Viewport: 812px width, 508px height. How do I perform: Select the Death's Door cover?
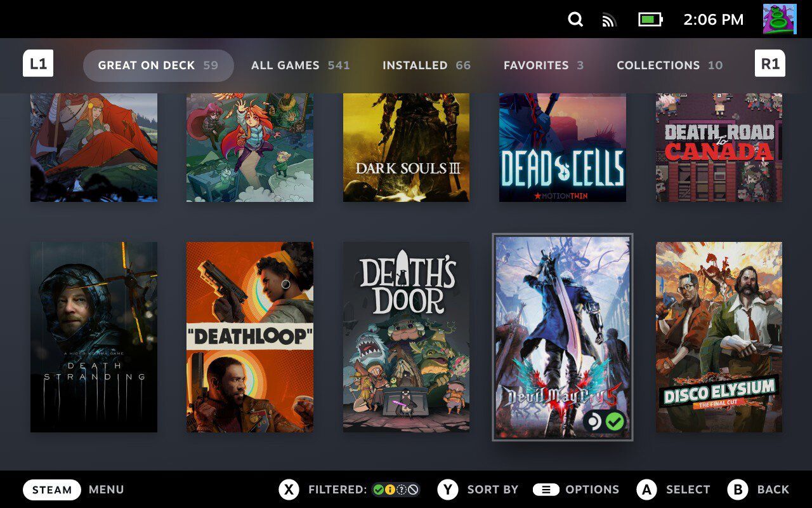click(407, 337)
